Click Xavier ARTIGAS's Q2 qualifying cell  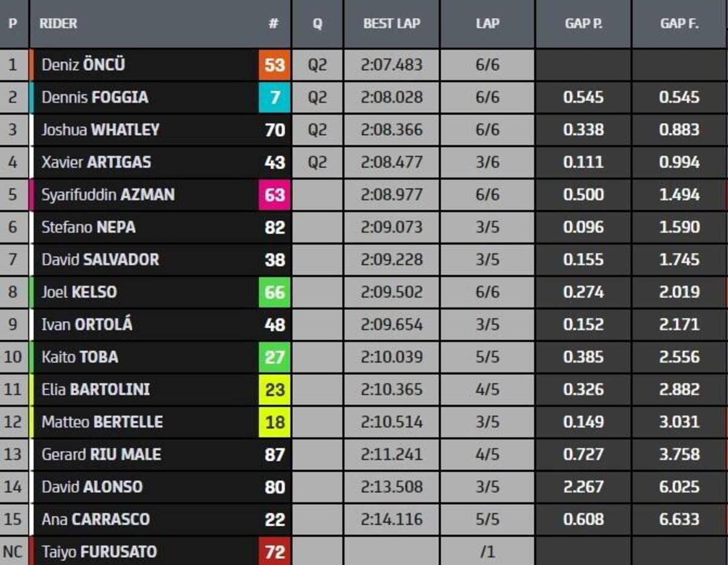pos(317,162)
